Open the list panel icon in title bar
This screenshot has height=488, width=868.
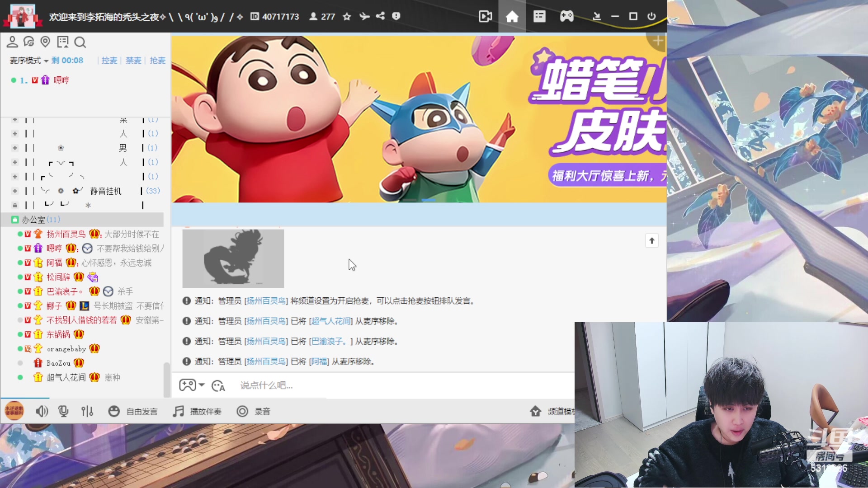pyautogui.click(x=539, y=17)
